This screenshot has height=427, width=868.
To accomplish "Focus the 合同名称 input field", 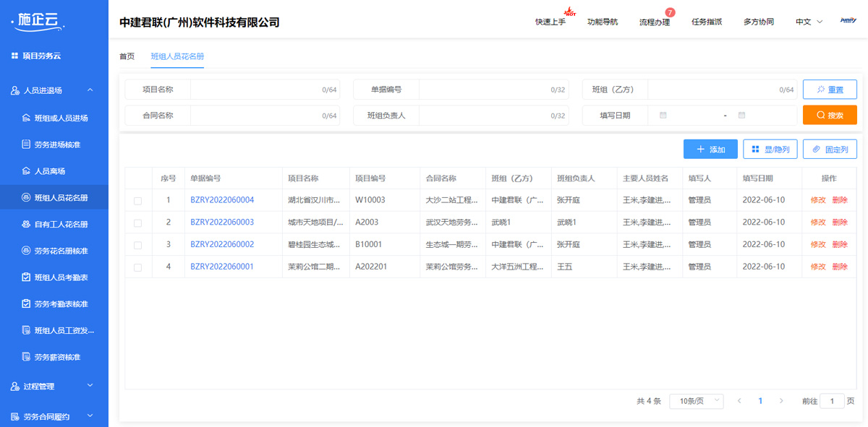I will pos(265,116).
